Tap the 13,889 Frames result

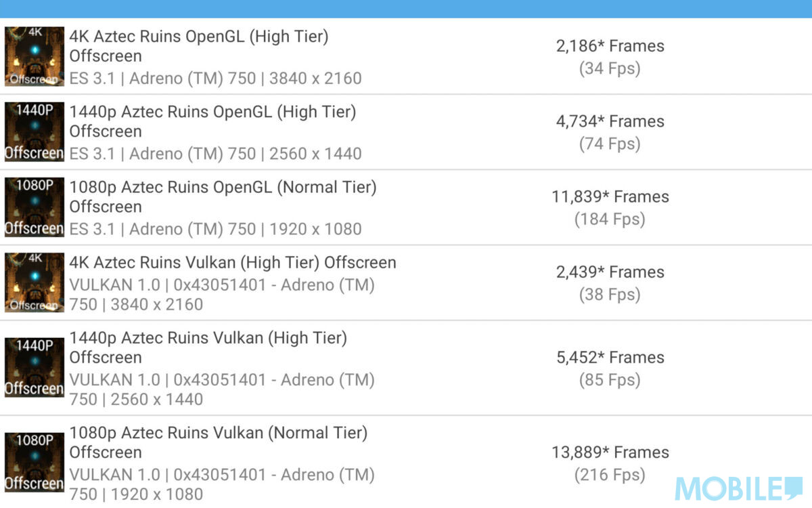[x=610, y=452]
